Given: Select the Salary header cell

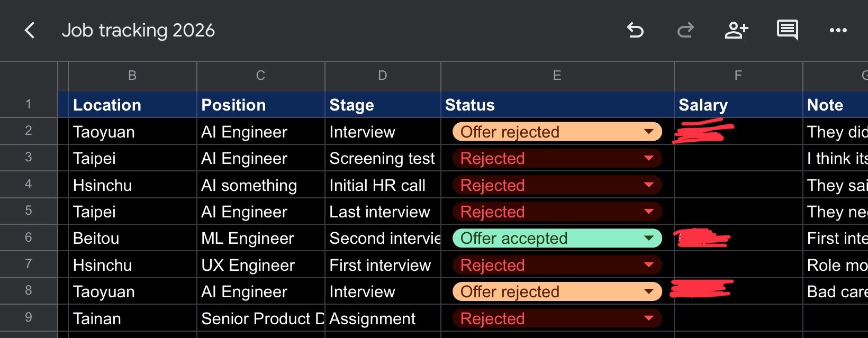Looking at the screenshot, I should [x=738, y=105].
